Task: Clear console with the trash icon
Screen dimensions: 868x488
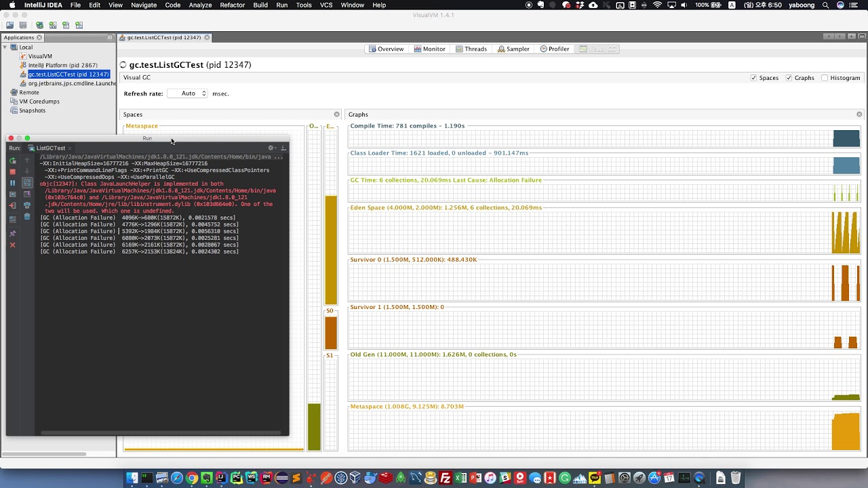Action: pos(27,217)
